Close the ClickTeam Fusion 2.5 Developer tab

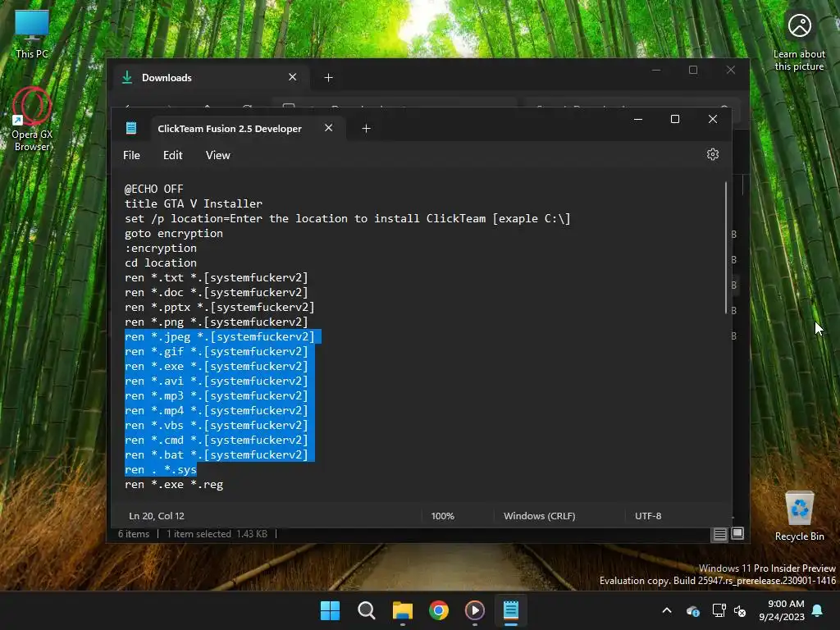328,128
